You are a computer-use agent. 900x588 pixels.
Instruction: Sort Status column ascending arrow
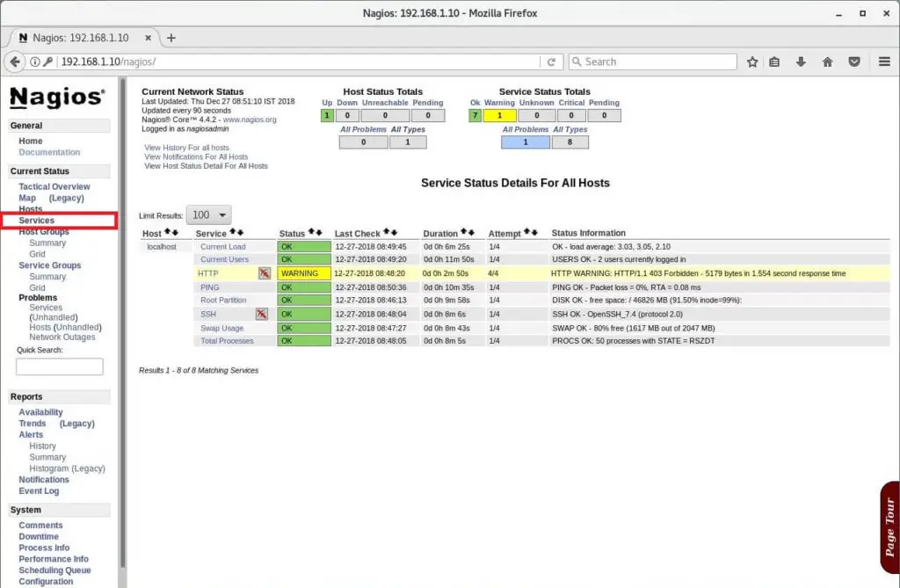(311, 231)
